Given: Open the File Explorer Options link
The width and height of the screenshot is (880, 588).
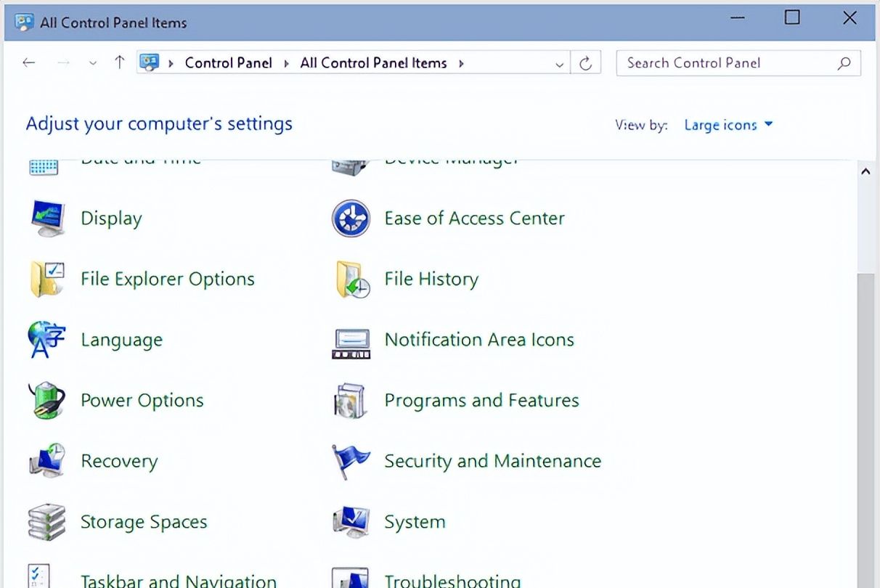Looking at the screenshot, I should 168,279.
